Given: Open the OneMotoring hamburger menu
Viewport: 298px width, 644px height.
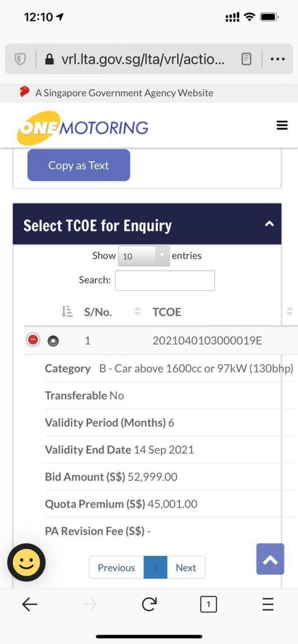Looking at the screenshot, I should pyautogui.click(x=282, y=125).
